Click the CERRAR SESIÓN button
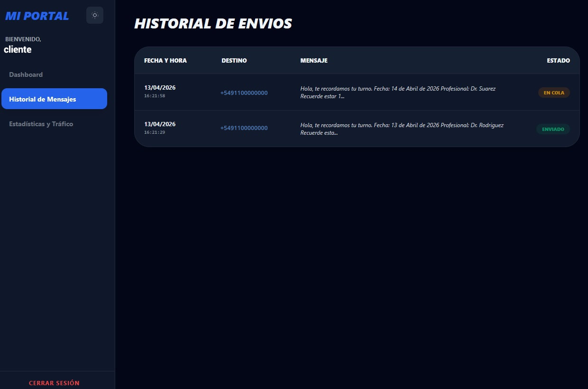Viewport: 588px width, 389px height. point(54,383)
